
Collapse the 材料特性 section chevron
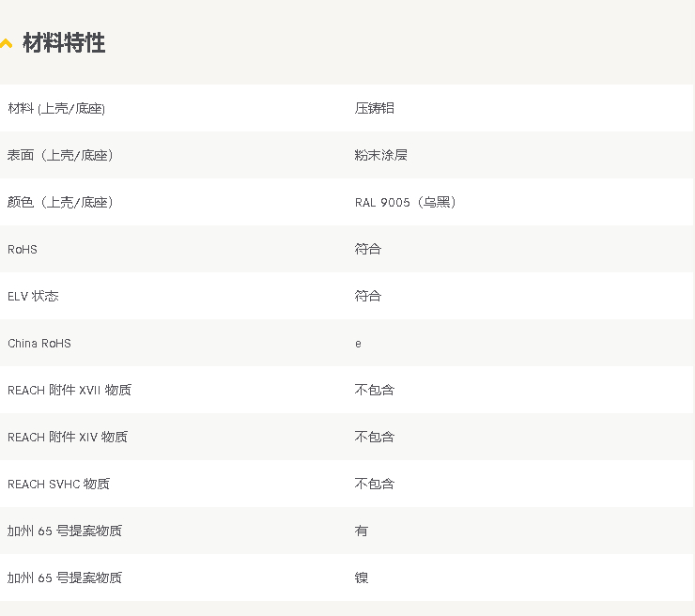click(x=6, y=44)
